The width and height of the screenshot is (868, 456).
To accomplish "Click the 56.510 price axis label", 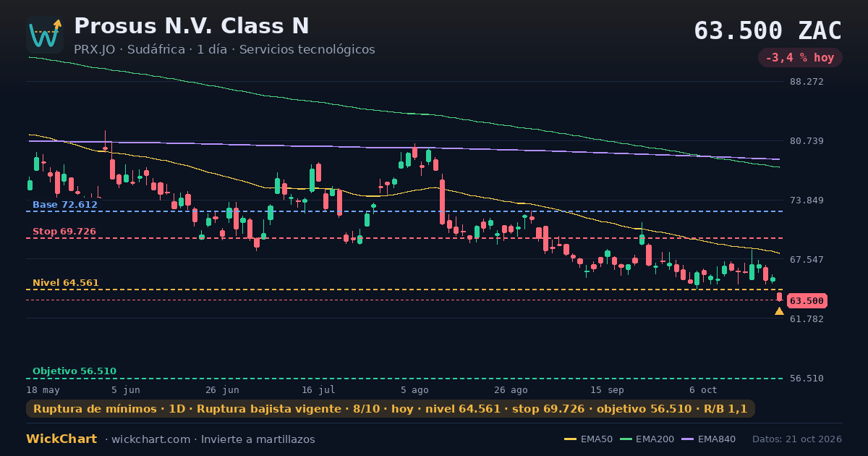I will coord(807,379).
